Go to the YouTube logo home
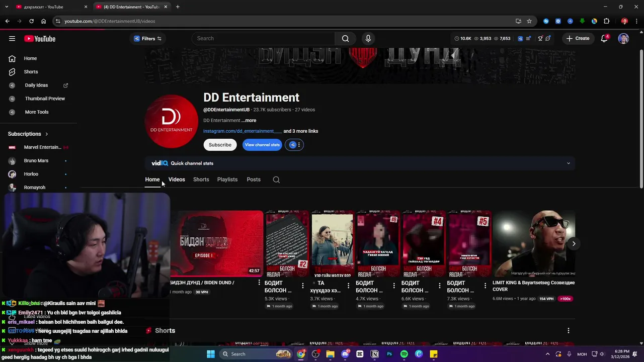 (40, 39)
